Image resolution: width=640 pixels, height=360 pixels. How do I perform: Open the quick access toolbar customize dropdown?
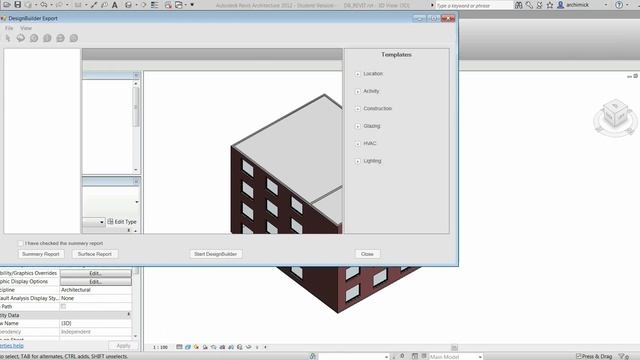pos(192,5)
